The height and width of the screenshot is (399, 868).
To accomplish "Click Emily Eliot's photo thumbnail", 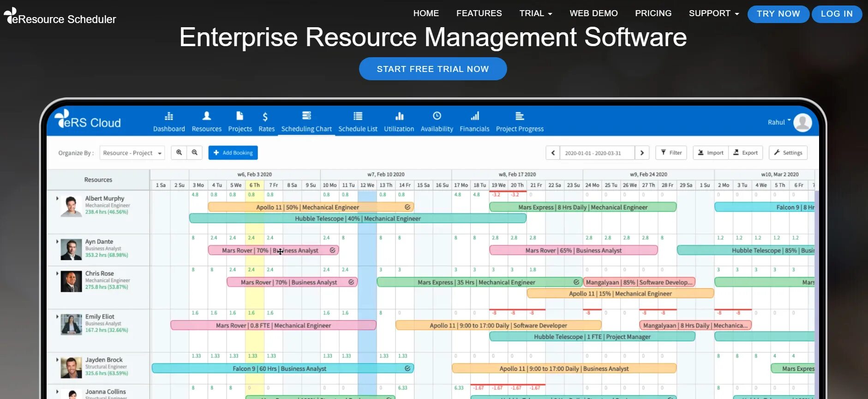I will click(x=71, y=324).
